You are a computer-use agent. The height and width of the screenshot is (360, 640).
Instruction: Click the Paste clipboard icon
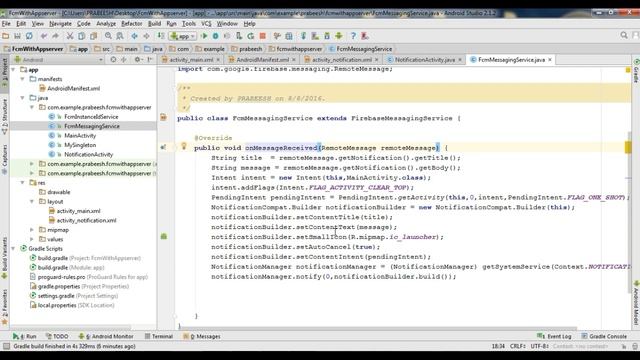pyautogui.click(x=93, y=36)
